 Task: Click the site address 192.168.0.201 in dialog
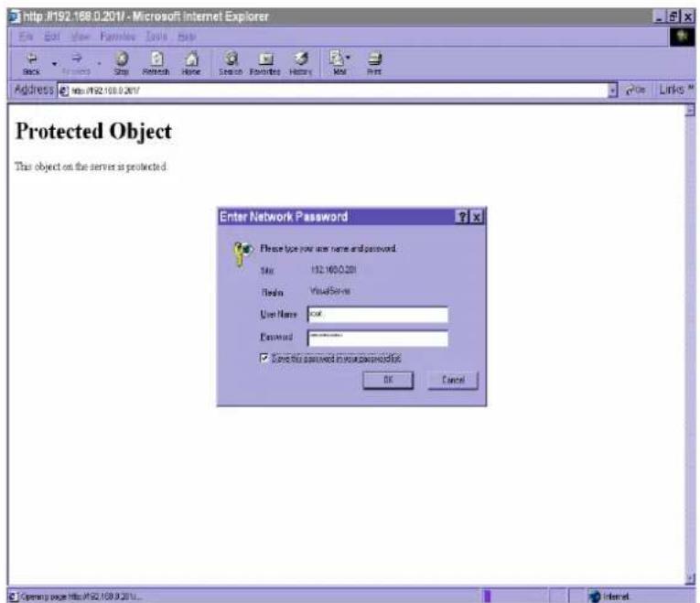[333, 270]
